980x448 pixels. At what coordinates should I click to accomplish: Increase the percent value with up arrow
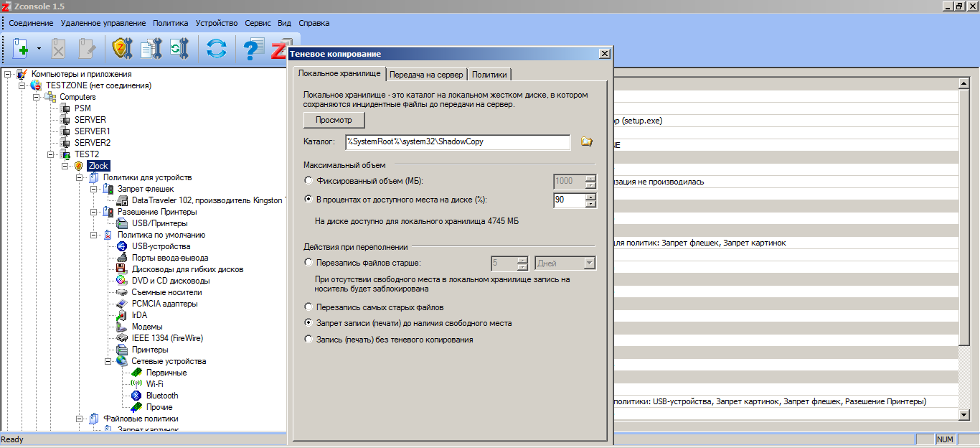tap(590, 197)
